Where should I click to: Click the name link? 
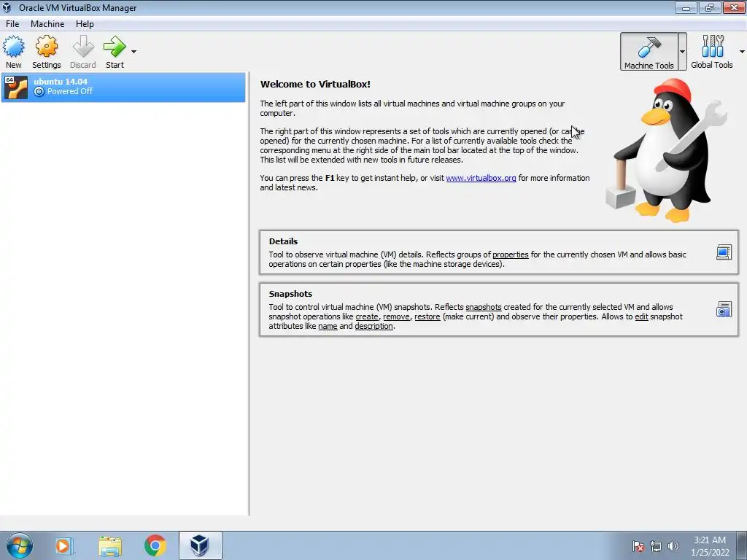point(328,326)
